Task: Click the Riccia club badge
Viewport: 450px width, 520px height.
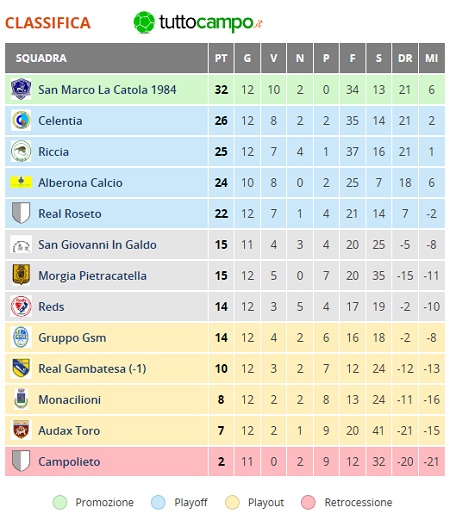Action: [21, 151]
